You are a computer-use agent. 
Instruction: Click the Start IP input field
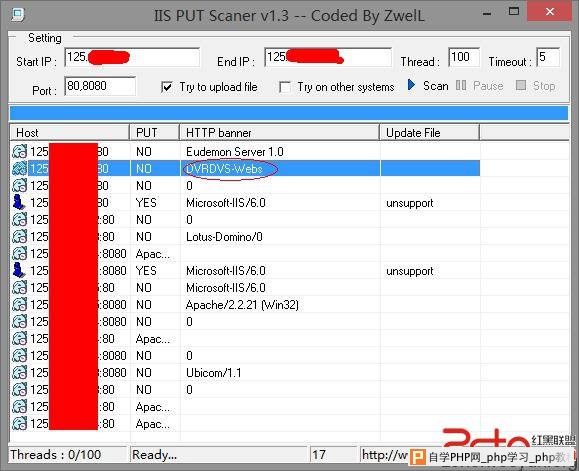point(132,57)
